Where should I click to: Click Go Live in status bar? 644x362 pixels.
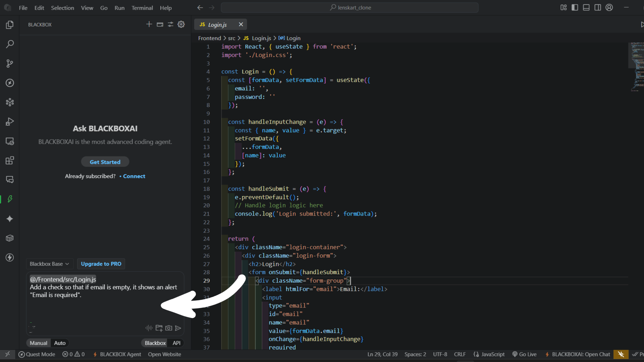point(524,354)
